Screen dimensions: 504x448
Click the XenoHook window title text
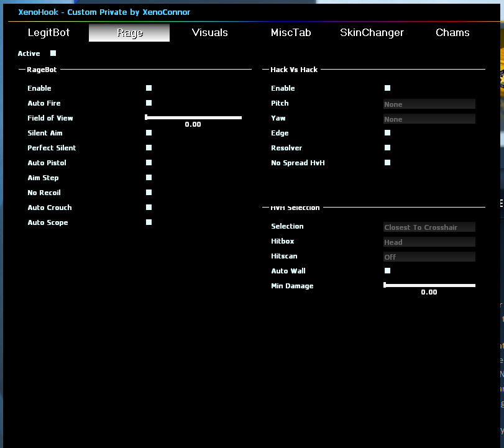(104, 12)
